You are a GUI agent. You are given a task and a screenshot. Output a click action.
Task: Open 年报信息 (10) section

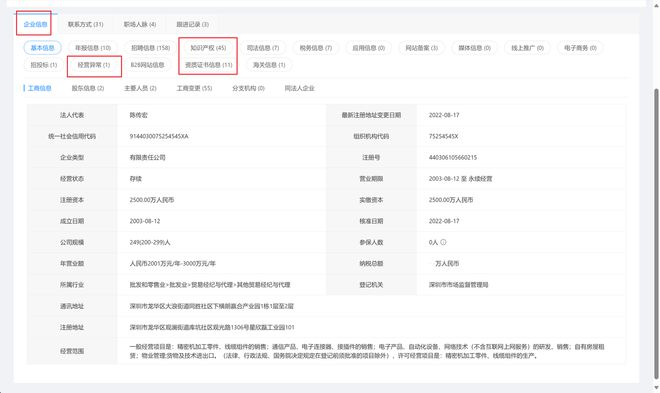93,48
